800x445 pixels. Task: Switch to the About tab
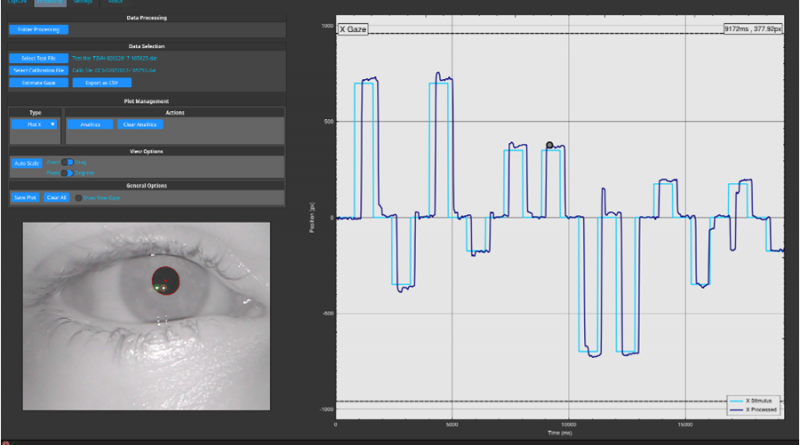click(x=115, y=3)
